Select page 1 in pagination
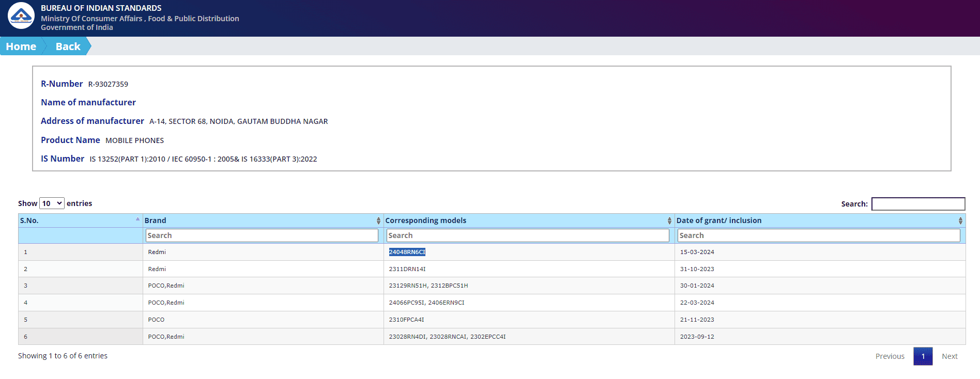This screenshot has height=379, width=980. click(923, 356)
